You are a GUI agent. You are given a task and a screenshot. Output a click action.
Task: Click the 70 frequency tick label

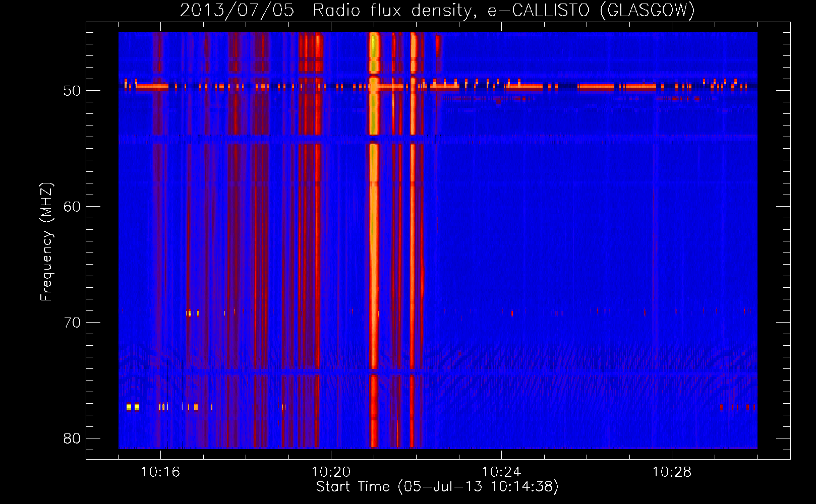(72, 323)
